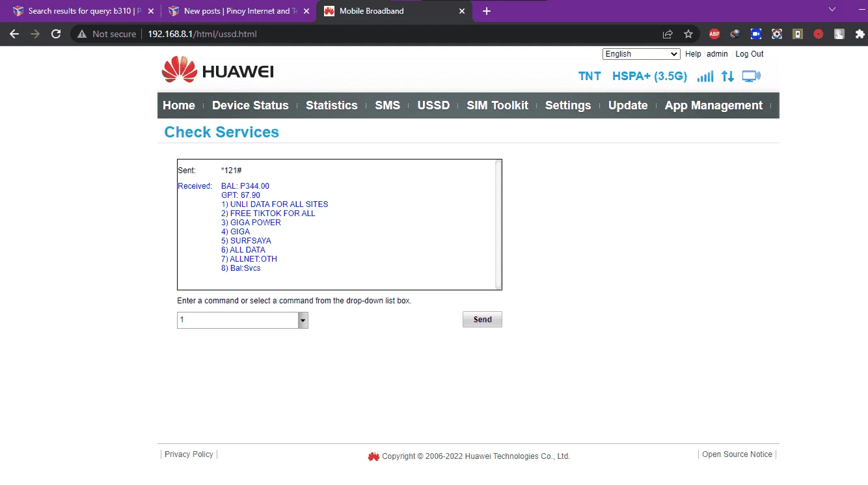Click the admin user link
The height and width of the screenshot is (485, 868).
point(717,54)
